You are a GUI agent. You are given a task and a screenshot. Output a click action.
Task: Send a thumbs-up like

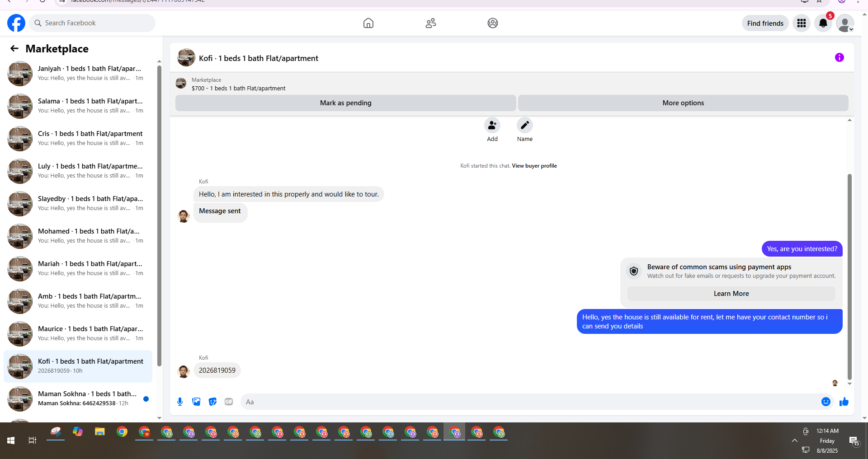[844, 402]
